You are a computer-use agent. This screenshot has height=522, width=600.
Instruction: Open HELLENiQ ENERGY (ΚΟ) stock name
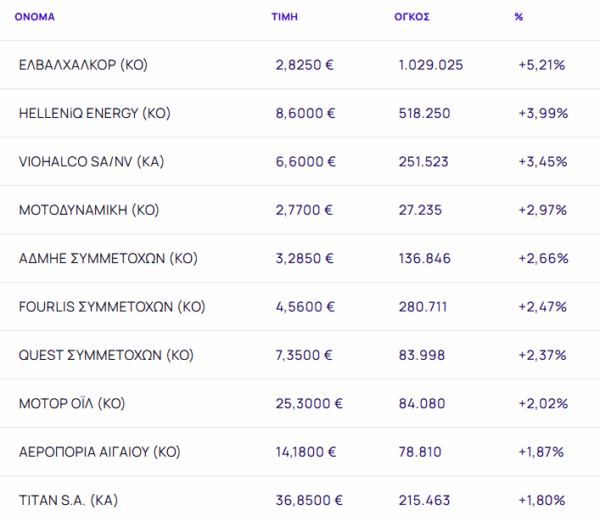[x=95, y=113]
